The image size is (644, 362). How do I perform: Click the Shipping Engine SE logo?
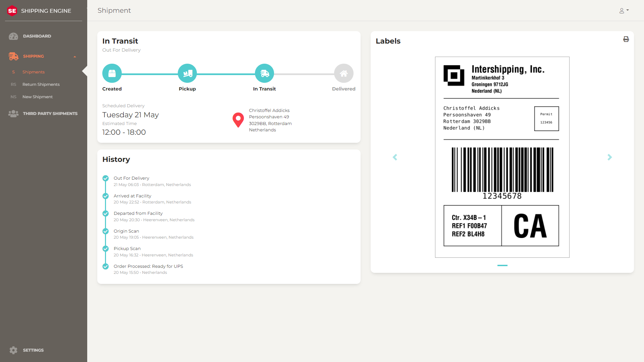point(12,11)
